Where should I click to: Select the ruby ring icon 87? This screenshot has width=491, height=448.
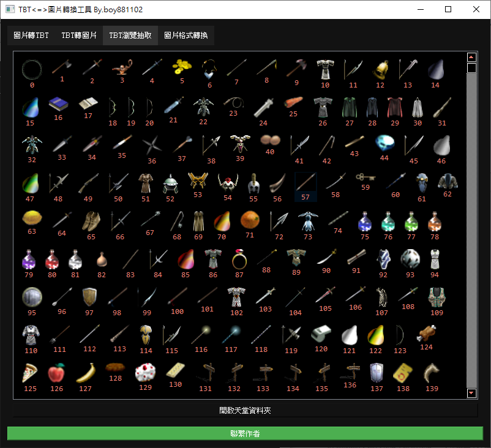click(239, 259)
